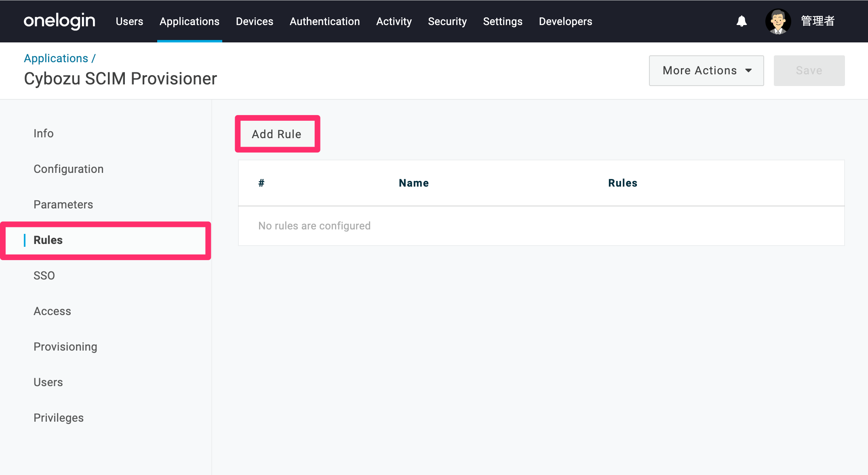Open the Applications top menu

tap(190, 21)
